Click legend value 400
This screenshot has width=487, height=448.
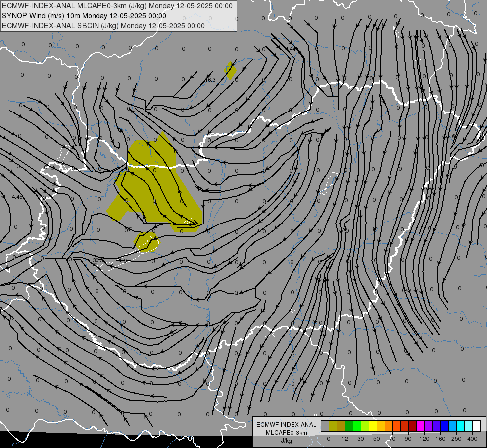(x=472, y=439)
